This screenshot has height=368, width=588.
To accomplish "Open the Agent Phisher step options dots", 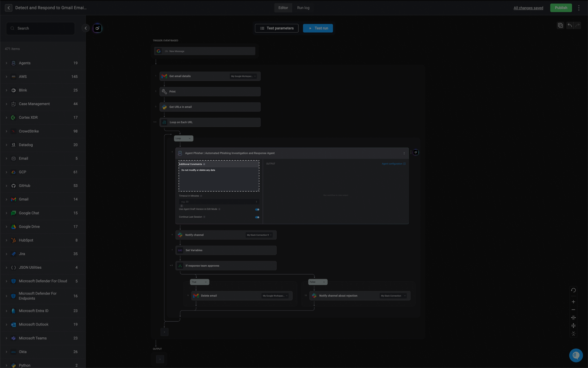I will [411, 152].
